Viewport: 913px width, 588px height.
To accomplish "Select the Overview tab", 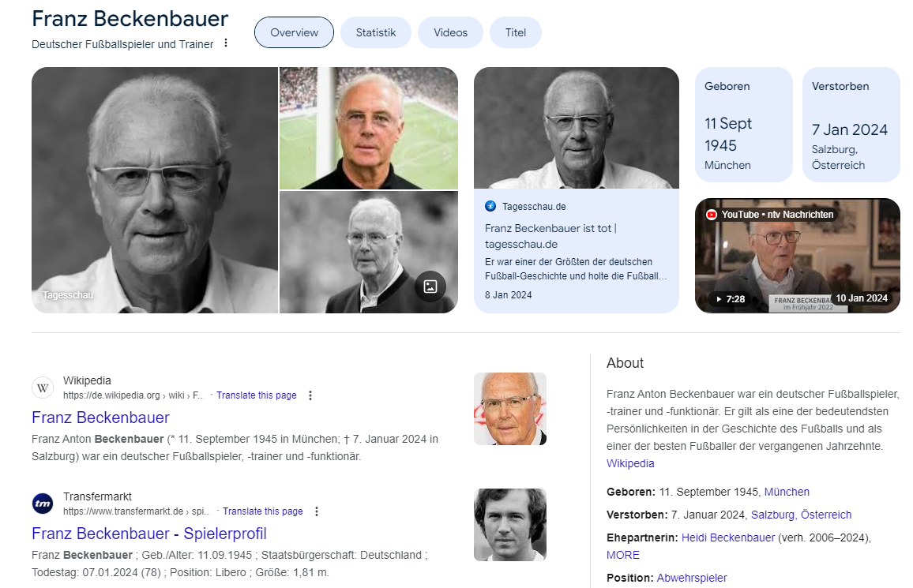I will point(294,32).
